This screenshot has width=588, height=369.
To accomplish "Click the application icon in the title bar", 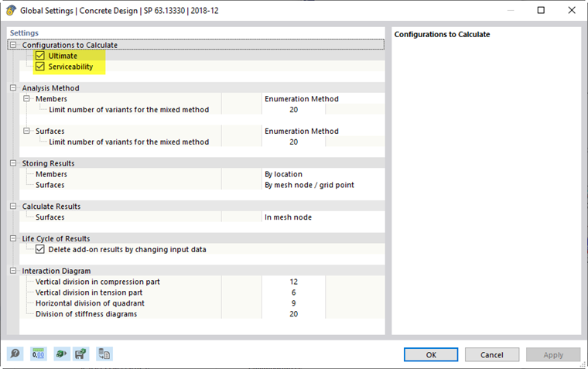I will 12,10.
